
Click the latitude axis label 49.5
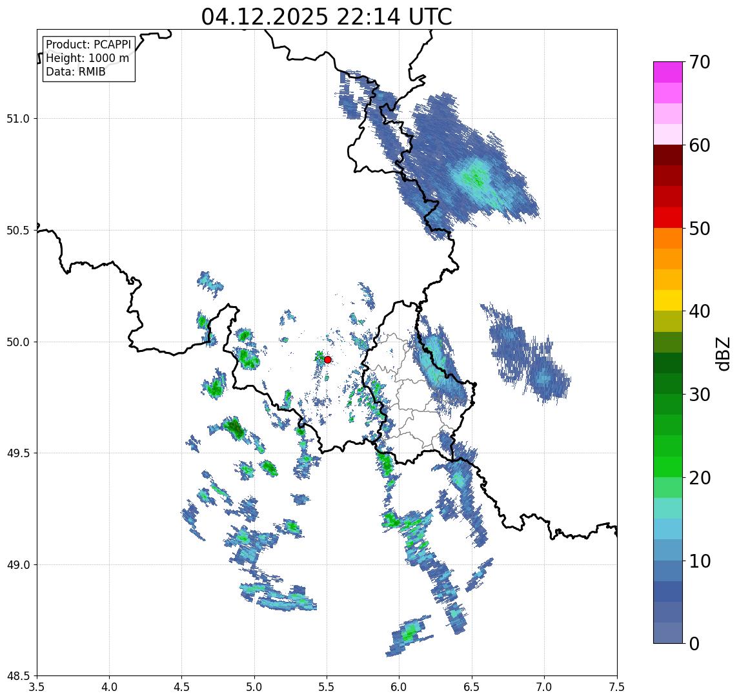18,453
